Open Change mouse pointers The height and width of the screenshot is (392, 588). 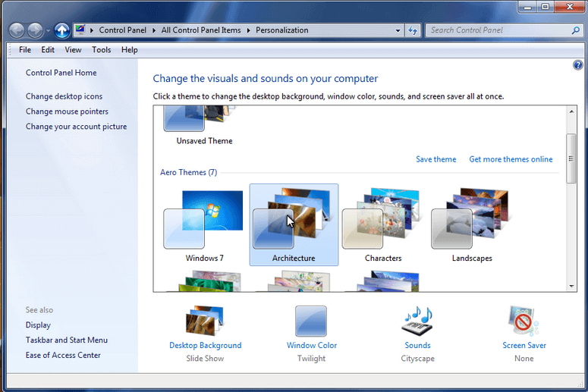(x=67, y=111)
